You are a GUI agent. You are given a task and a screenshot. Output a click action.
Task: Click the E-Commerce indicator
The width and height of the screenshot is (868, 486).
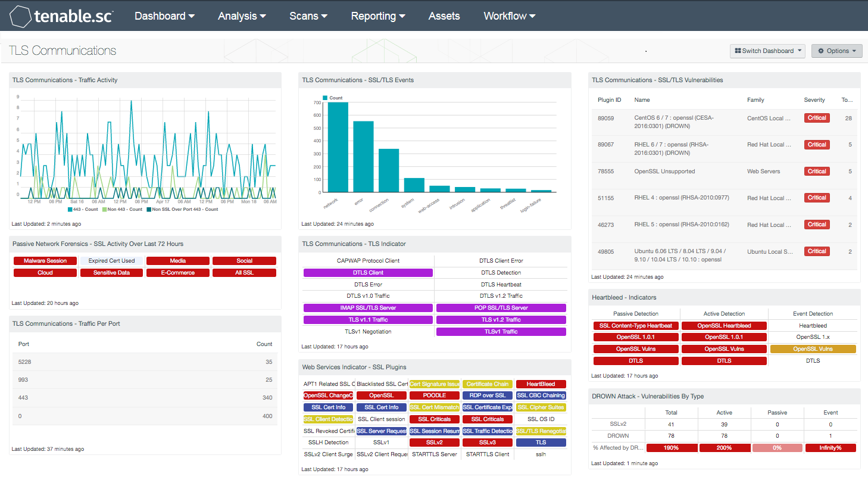[178, 273]
